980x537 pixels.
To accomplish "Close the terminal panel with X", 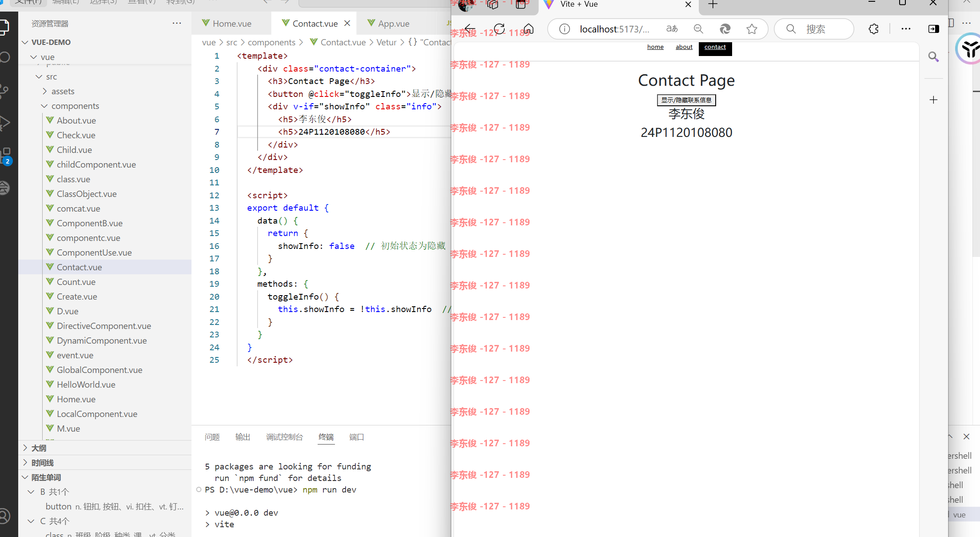I will tap(966, 437).
